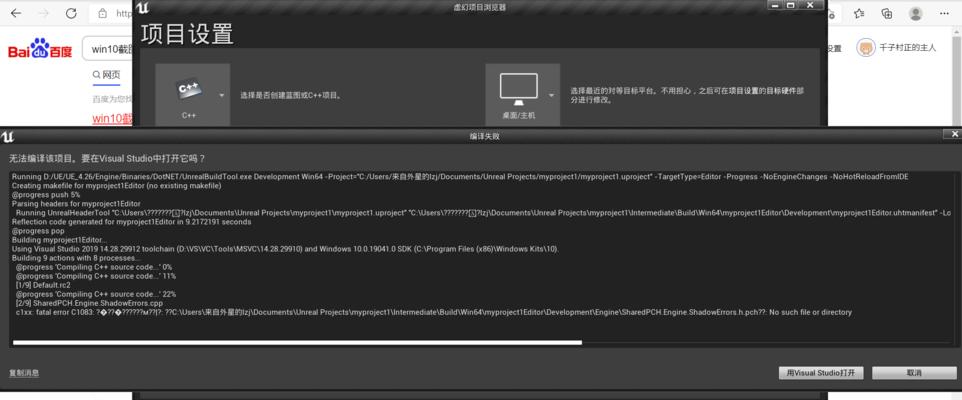This screenshot has height=400, width=962.
Task: Click the 'Building 9 actions with 8 processes' line
Action: (76, 258)
